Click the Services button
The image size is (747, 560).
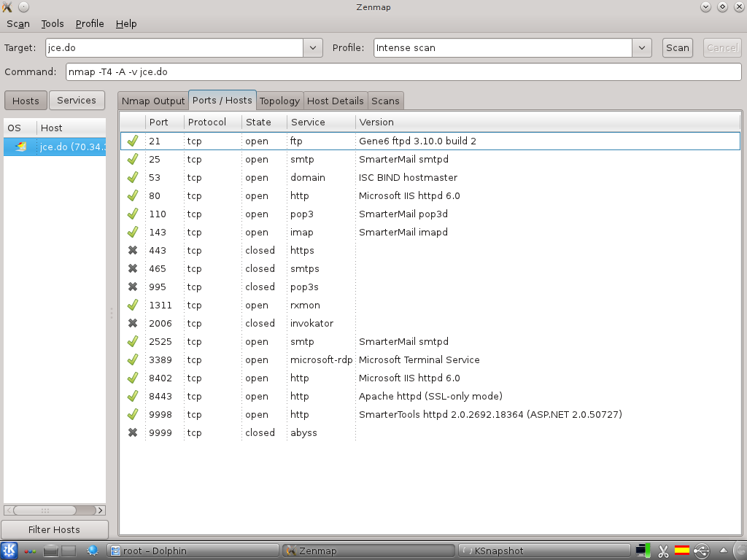click(76, 101)
